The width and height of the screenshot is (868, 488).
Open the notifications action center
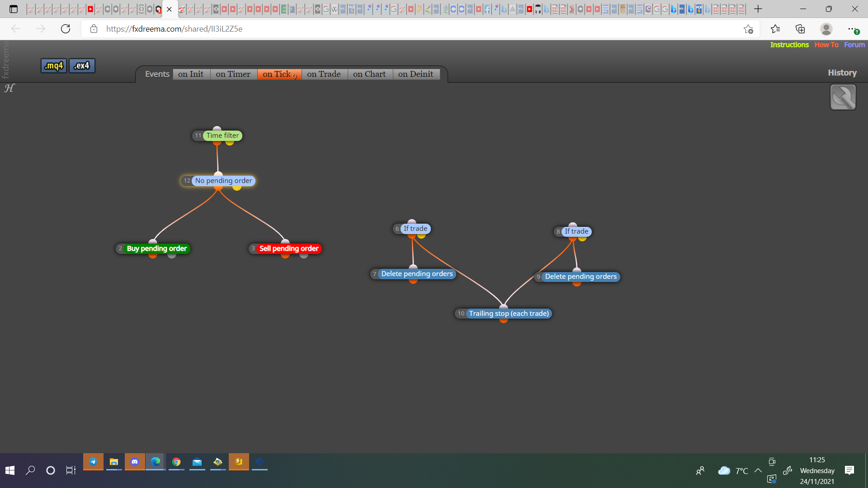[x=849, y=470]
